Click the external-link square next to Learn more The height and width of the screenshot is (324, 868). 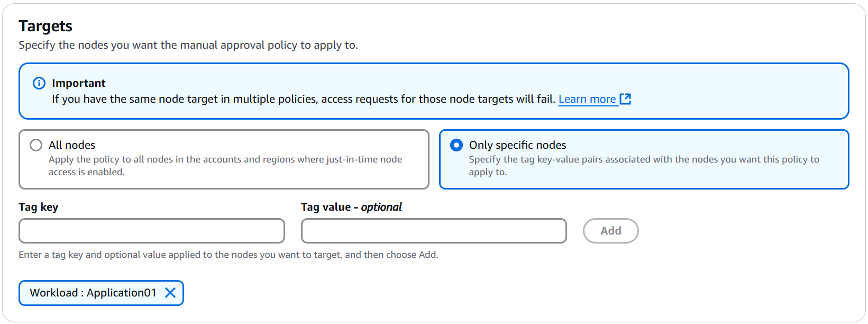click(x=626, y=98)
